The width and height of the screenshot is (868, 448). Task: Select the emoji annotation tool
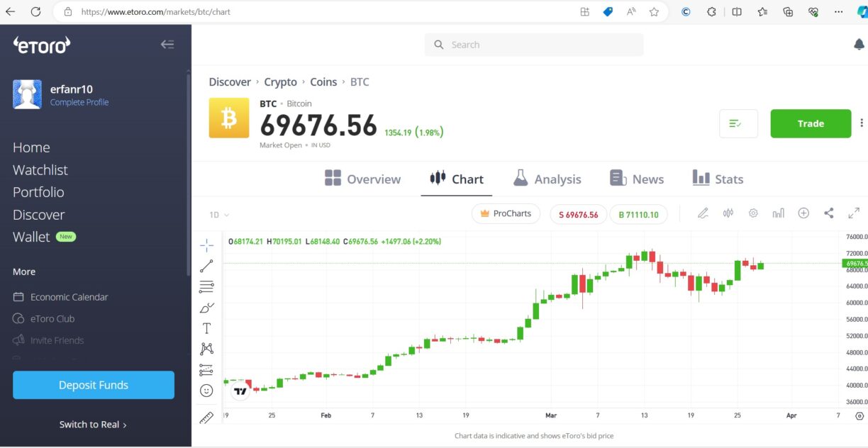(206, 390)
